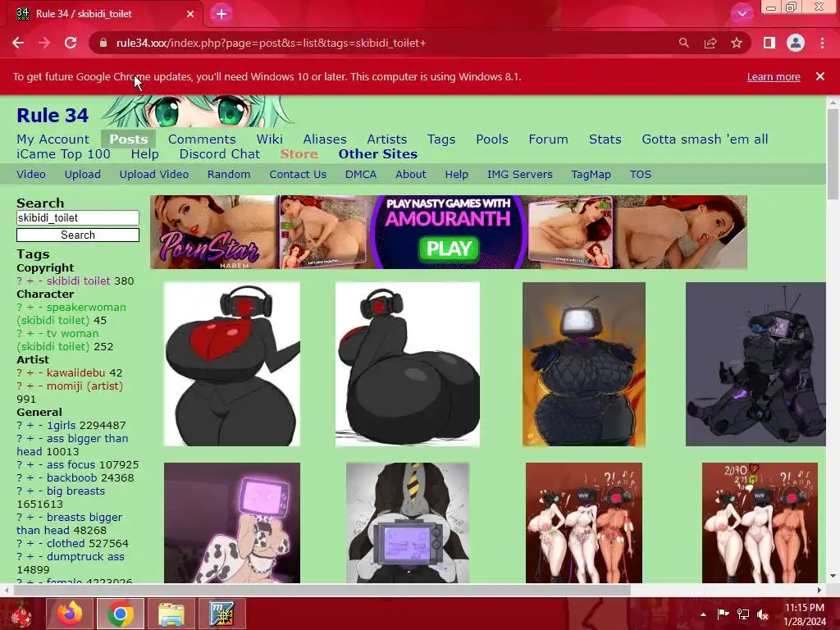Open the My Account menu item
840x630 pixels.
click(x=52, y=139)
